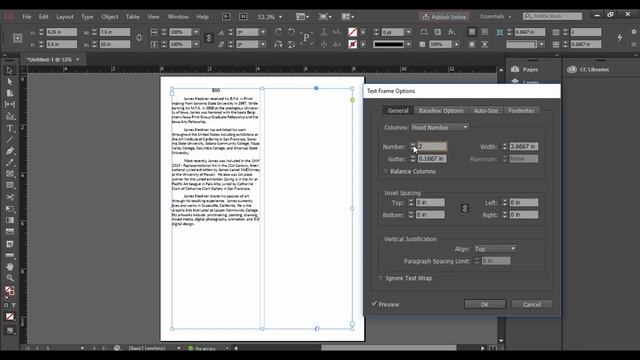The width and height of the screenshot is (640, 360).
Task: Click Cancel in Text Frame Options
Action: coord(531,304)
